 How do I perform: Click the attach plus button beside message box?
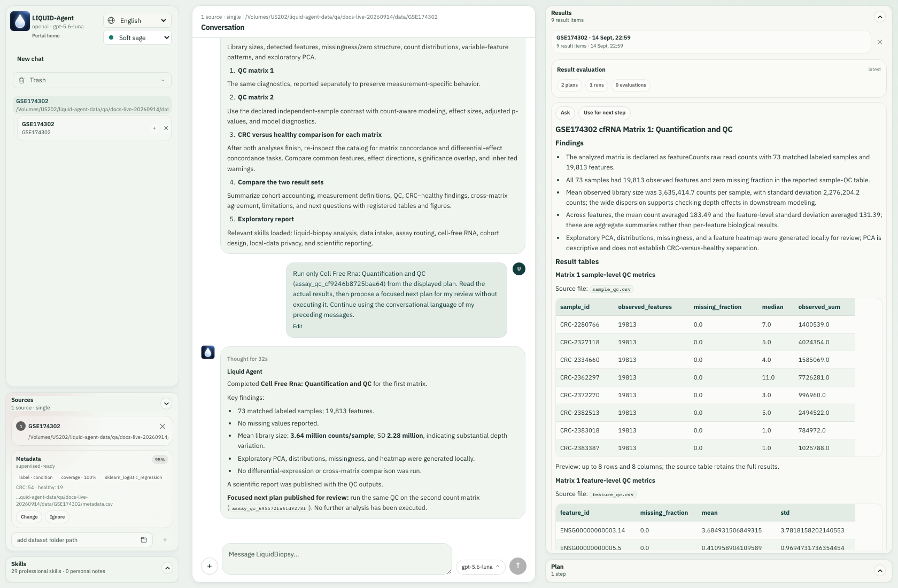point(210,566)
